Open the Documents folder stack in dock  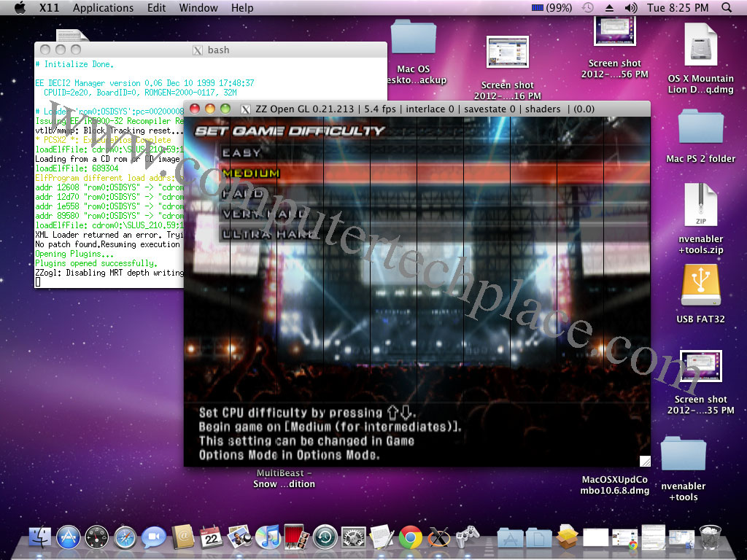pyautogui.click(x=539, y=537)
